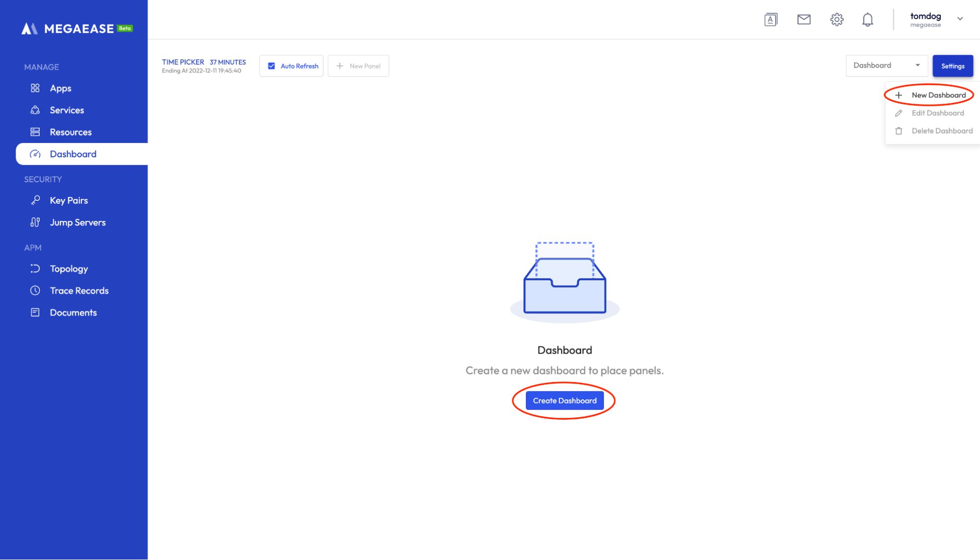Expand the tomdog user account chevron
The image size is (980, 560).
click(x=960, y=19)
